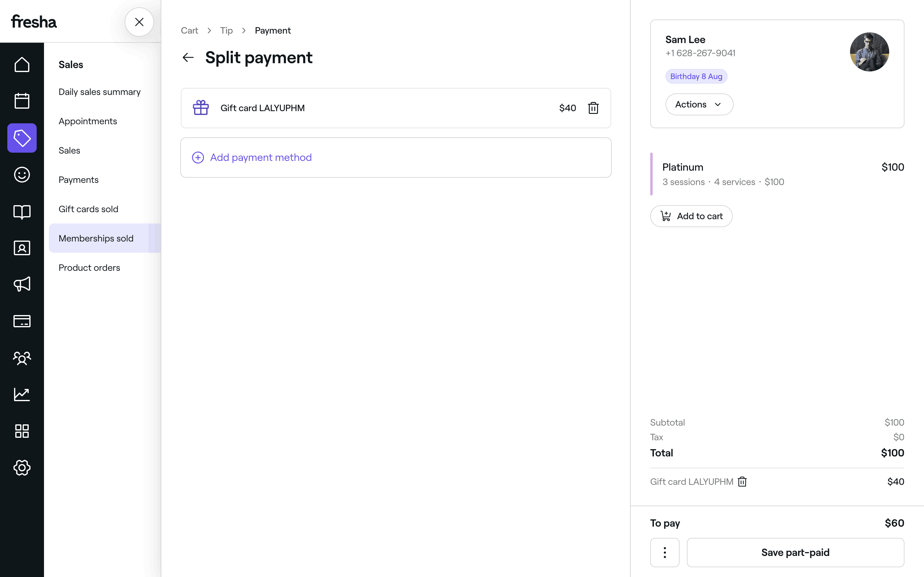Delete gift card LALYUPHM payment row
This screenshot has width=924, height=577.
click(x=593, y=108)
